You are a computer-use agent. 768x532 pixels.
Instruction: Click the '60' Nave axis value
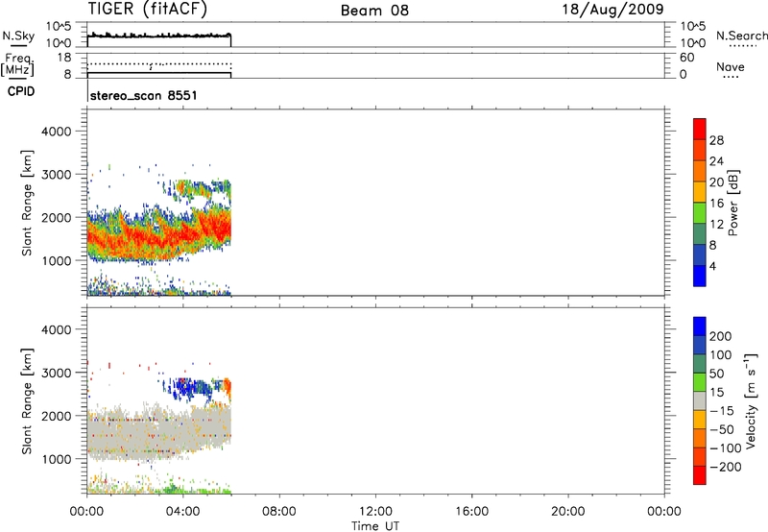(x=686, y=58)
